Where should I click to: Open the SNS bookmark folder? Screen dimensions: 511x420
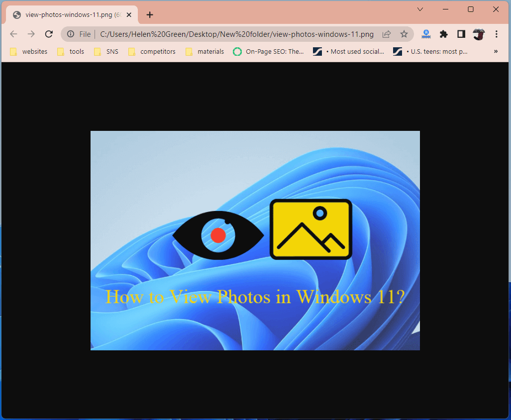click(x=106, y=51)
